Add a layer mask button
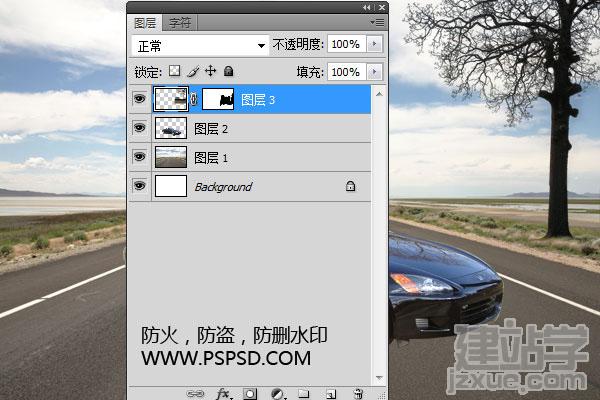This screenshot has width=600, height=400. pyautogui.click(x=250, y=393)
